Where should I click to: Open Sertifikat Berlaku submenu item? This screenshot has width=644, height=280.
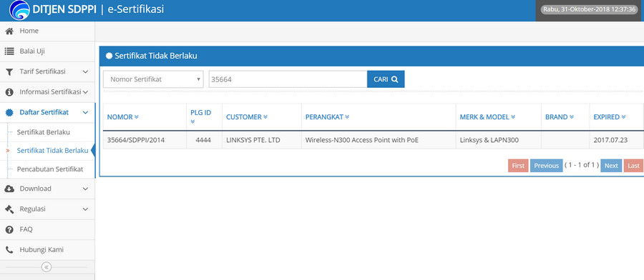(43, 132)
